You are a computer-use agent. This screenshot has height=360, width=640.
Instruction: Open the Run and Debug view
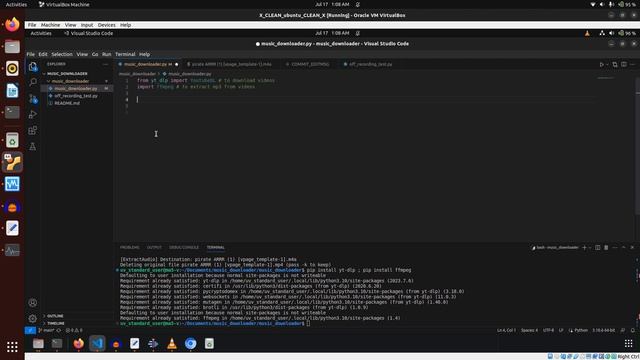tap(33, 115)
